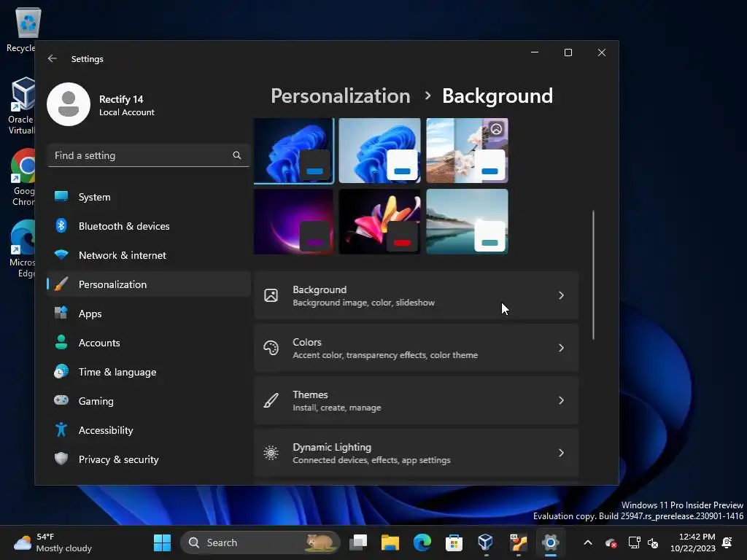Select the dark Windows bloom theme thumbnail
Image resolution: width=747 pixels, height=560 pixels.
(294, 150)
